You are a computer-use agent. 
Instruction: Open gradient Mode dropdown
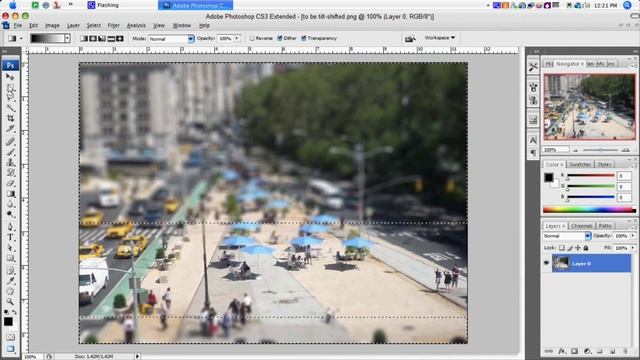[x=171, y=39]
